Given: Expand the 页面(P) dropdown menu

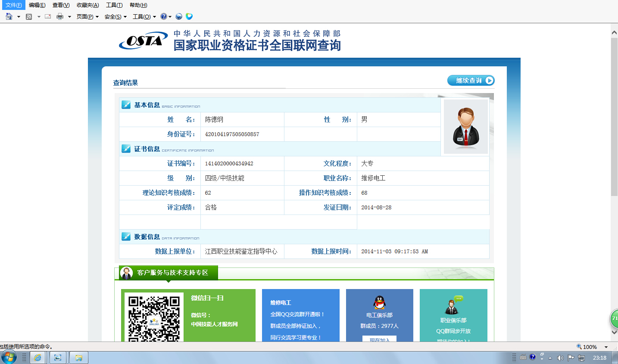Looking at the screenshot, I should coord(87,17).
